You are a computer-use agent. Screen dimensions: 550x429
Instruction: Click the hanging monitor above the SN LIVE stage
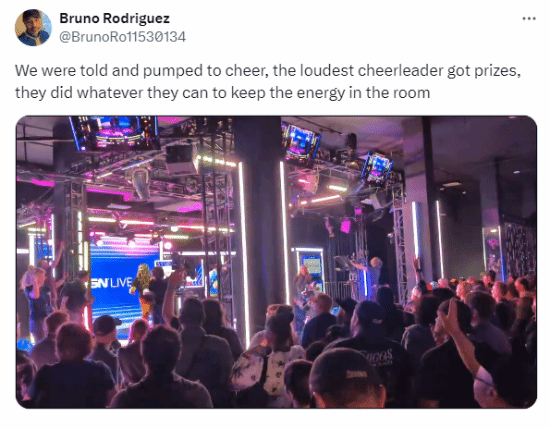pos(114,133)
